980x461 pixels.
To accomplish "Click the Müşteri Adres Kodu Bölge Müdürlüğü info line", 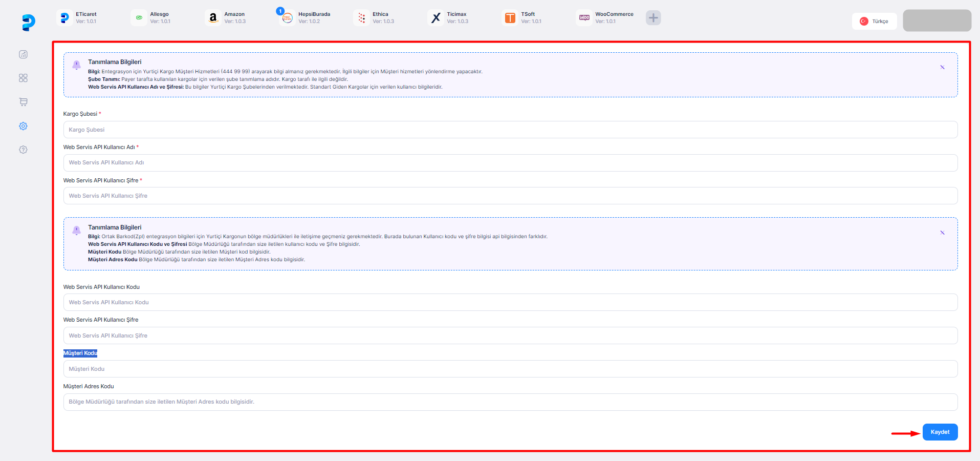I will 197,260.
